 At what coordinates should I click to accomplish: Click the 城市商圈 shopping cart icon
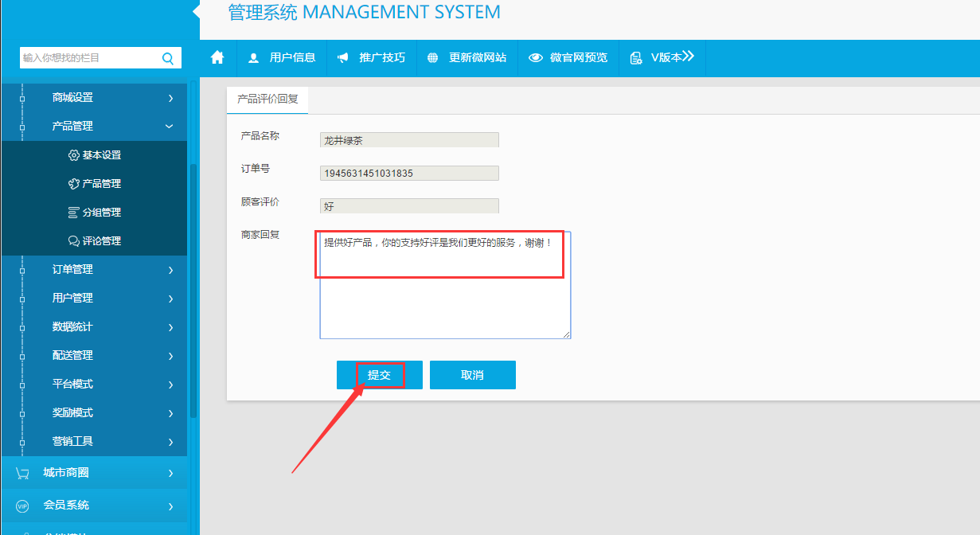(22, 473)
